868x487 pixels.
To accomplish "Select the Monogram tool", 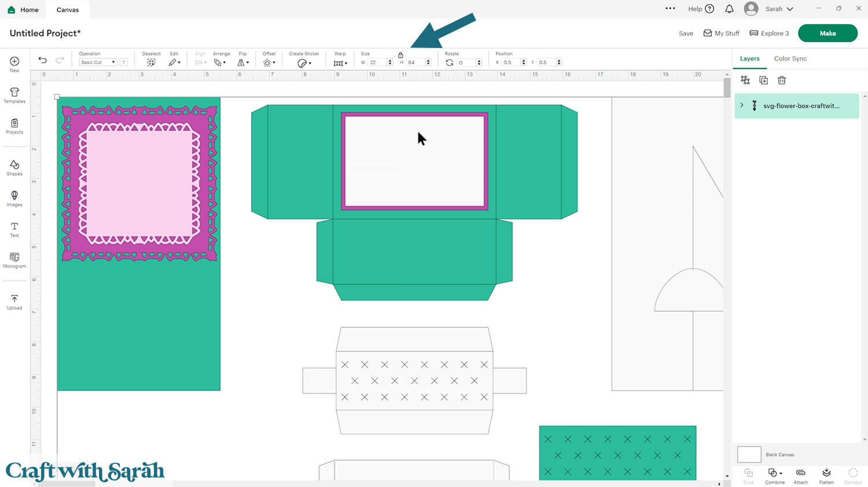I will click(x=14, y=260).
